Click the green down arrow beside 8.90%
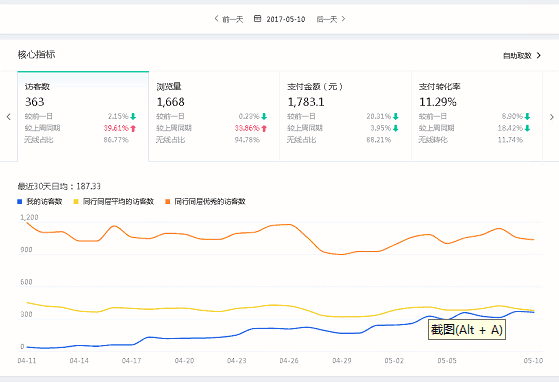This screenshot has height=382, width=559. [x=527, y=117]
